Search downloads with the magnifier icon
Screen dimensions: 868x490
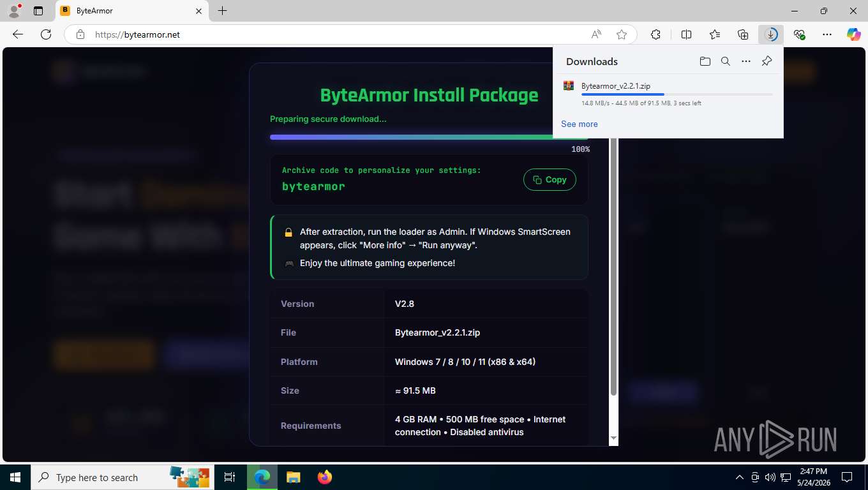(x=725, y=61)
